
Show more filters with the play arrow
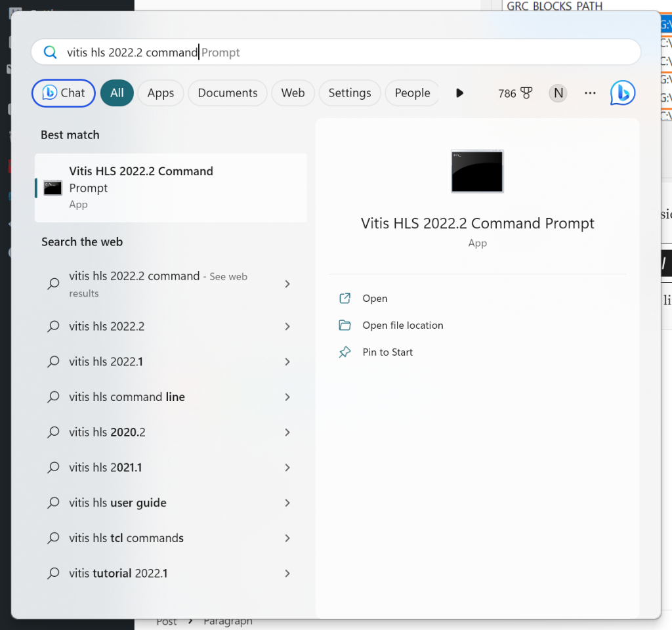pos(459,93)
